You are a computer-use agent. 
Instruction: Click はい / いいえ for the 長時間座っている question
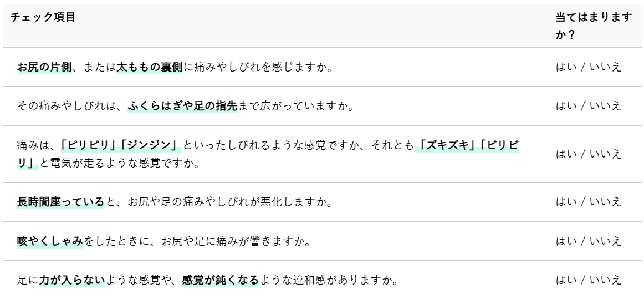[587, 201]
